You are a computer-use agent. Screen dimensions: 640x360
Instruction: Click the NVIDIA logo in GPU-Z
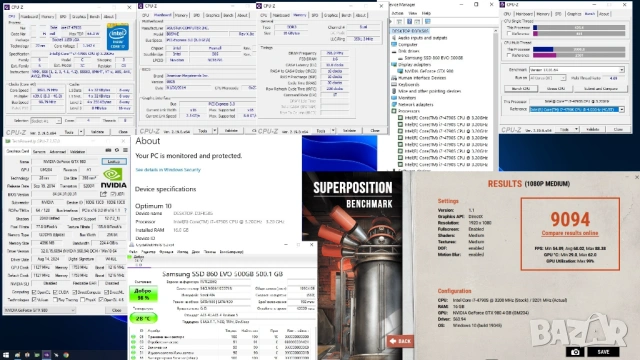[x=113, y=178]
